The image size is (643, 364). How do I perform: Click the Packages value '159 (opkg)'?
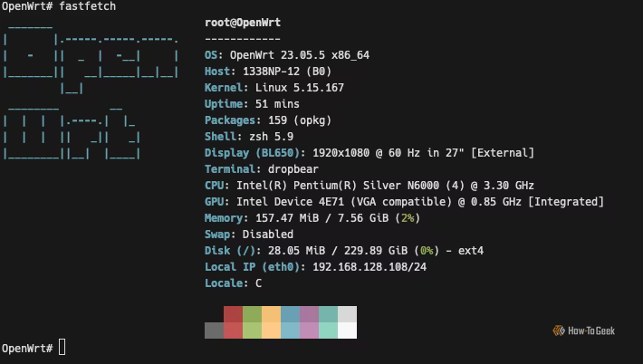click(300, 120)
